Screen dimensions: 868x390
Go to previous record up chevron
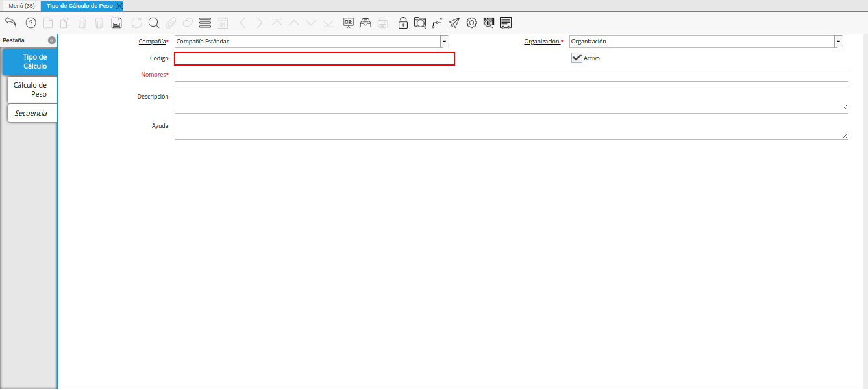[294, 23]
